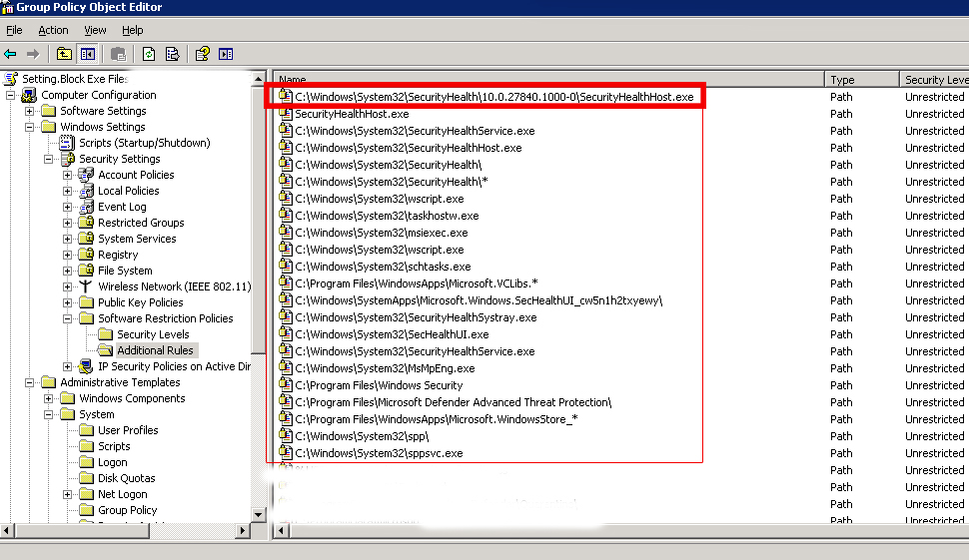Sort by Security Level column header
The image size is (969, 560).
click(934, 79)
